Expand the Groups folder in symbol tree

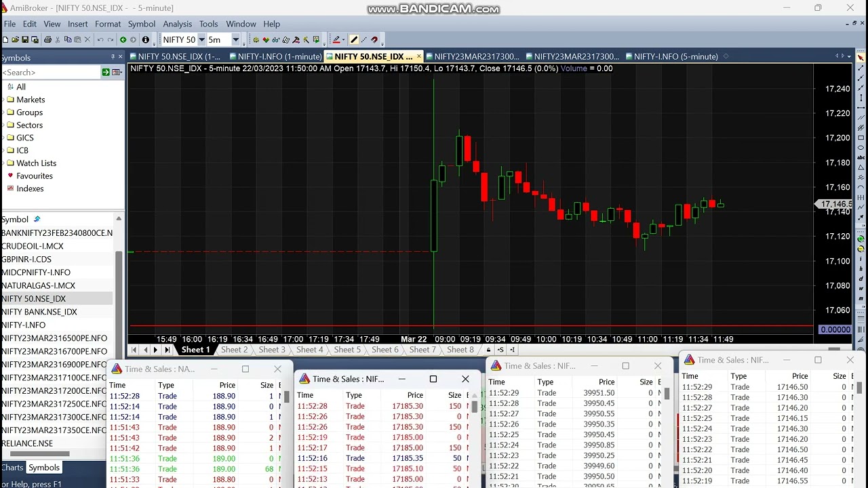[3, 113]
